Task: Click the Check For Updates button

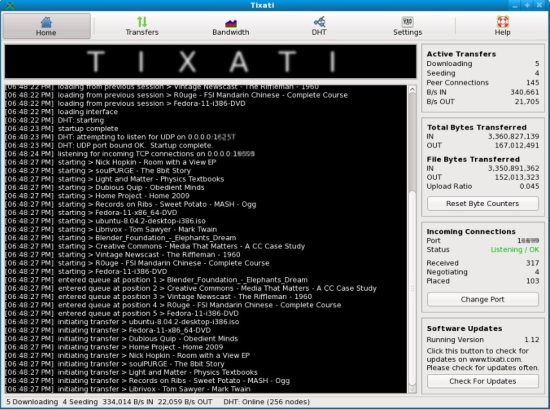Action: [482, 381]
